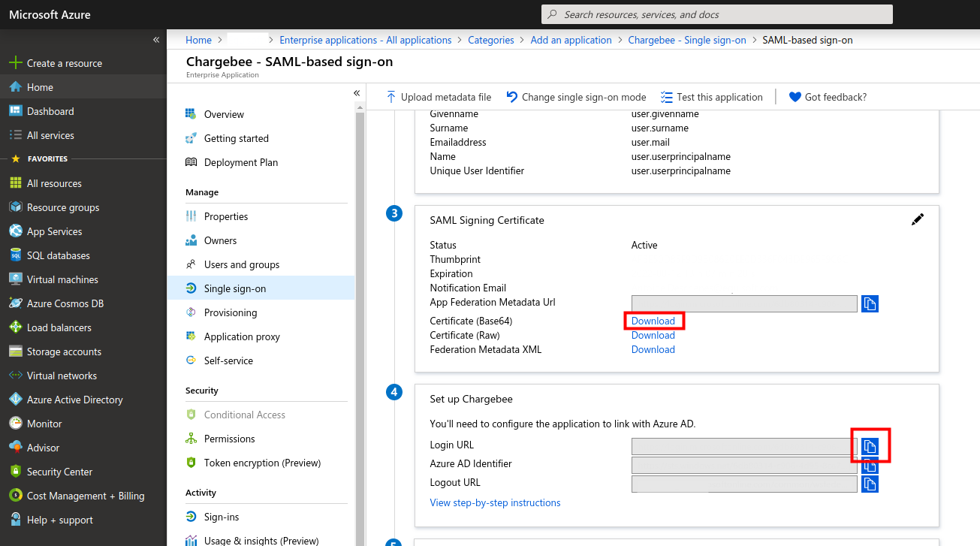Open View step-by-step instructions link
Image resolution: width=980 pixels, height=546 pixels.
[495, 502]
